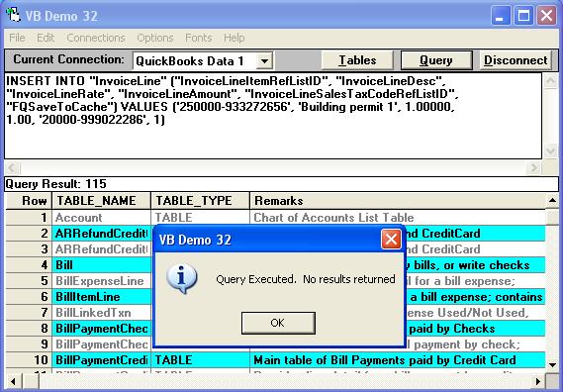Expand the Current Connection dropdown arrow

click(x=264, y=60)
